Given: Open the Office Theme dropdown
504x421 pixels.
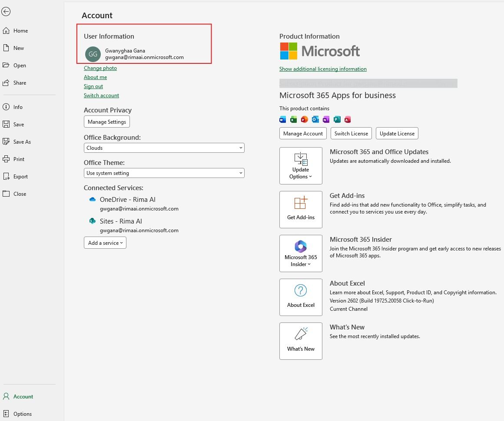Looking at the screenshot, I should pos(164,173).
